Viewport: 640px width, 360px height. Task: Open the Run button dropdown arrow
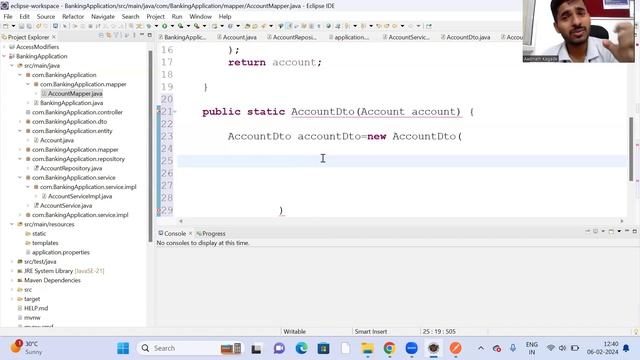click(x=171, y=26)
